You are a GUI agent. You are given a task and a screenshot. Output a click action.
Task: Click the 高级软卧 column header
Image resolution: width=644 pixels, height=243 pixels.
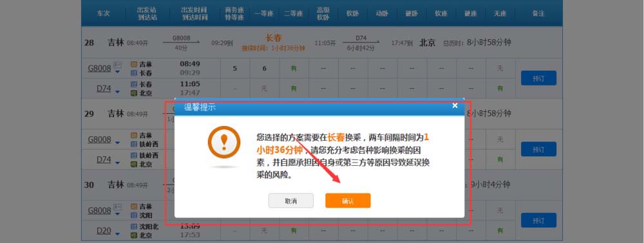323,14
